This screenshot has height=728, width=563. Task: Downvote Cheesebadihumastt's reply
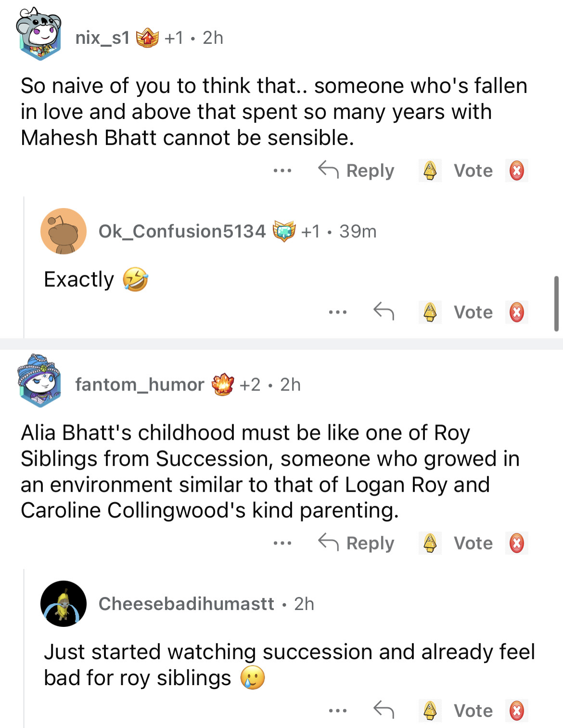click(516, 711)
